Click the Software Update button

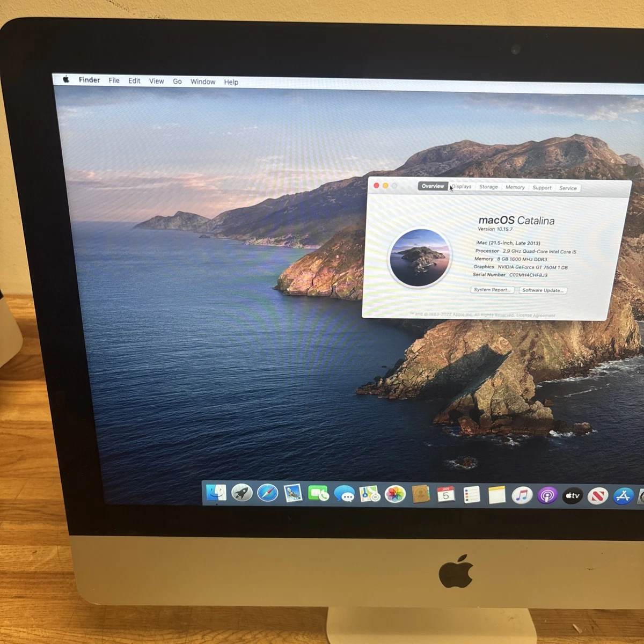pyautogui.click(x=543, y=290)
